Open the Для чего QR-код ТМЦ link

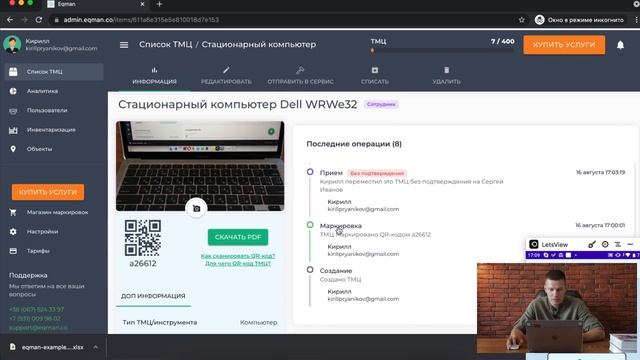(238, 264)
